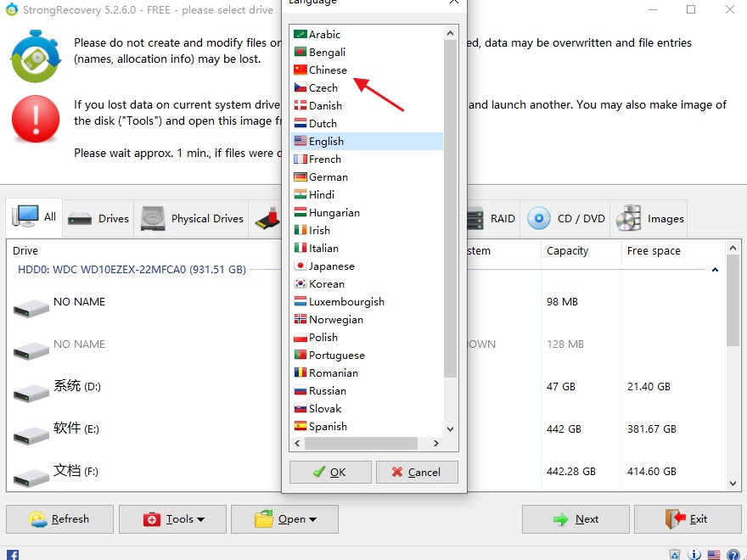Collapse the HDD0 drive group chevron
Image resolution: width=747 pixels, height=560 pixels.
(x=715, y=270)
